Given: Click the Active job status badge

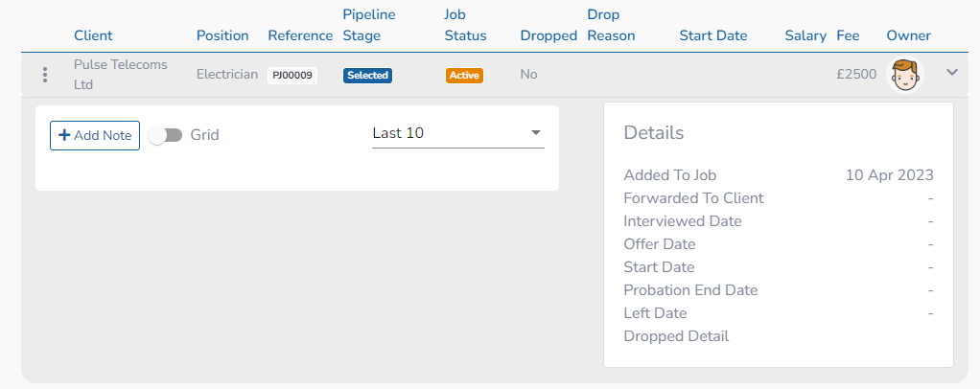Looking at the screenshot, I should [464, 75].
